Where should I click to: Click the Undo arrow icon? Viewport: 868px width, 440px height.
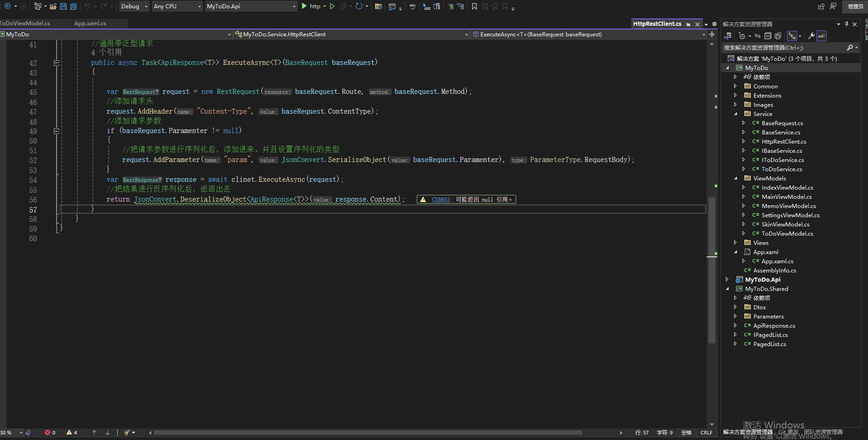click(x=87, y=6)
